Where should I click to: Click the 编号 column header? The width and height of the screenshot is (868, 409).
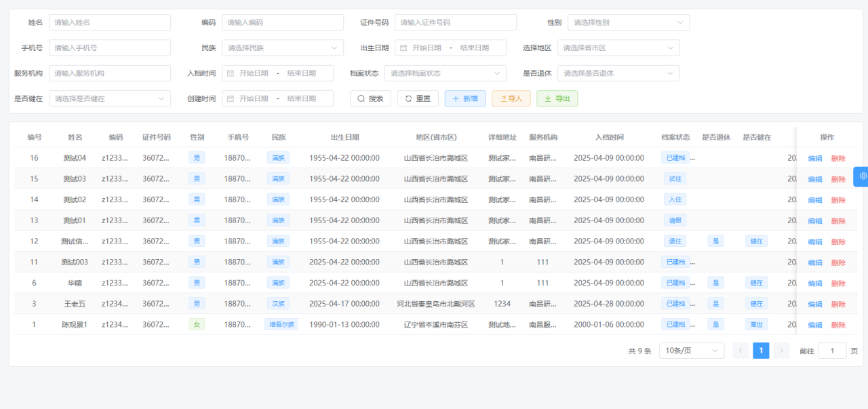point(35,137)
